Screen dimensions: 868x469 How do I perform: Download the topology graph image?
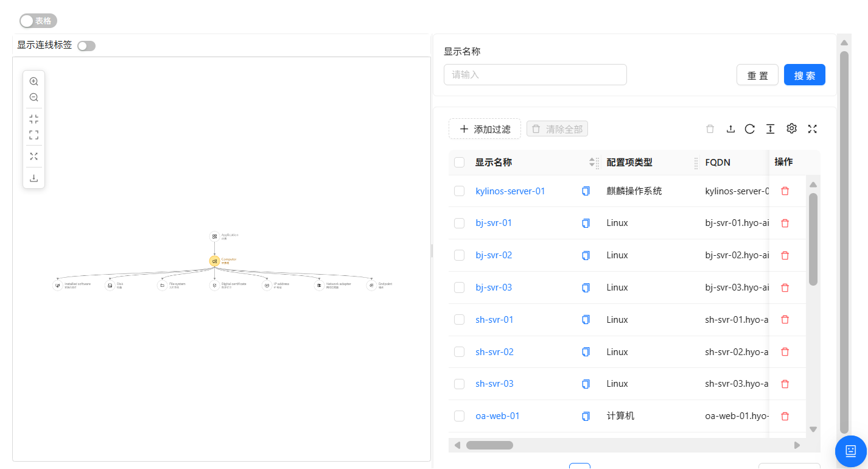34,178
